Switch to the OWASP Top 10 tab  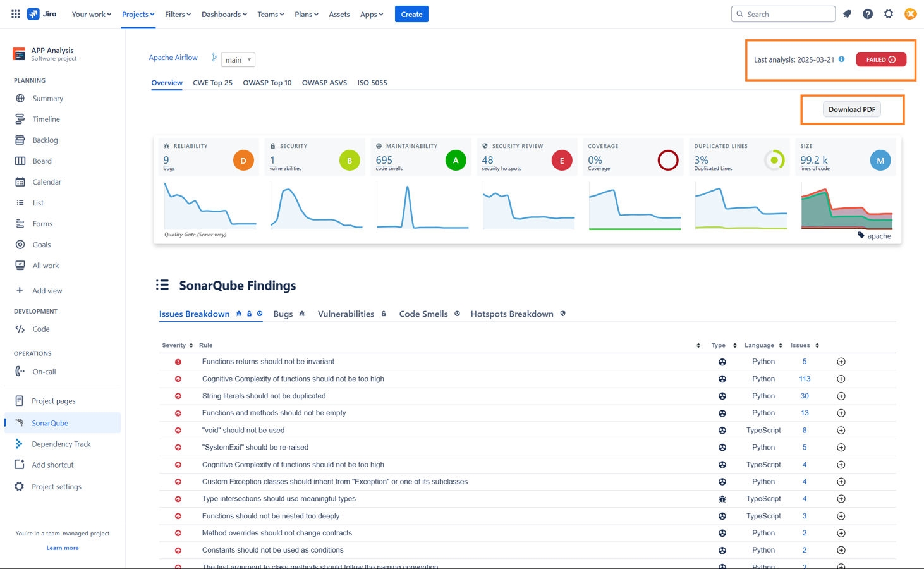coord(267,82)
